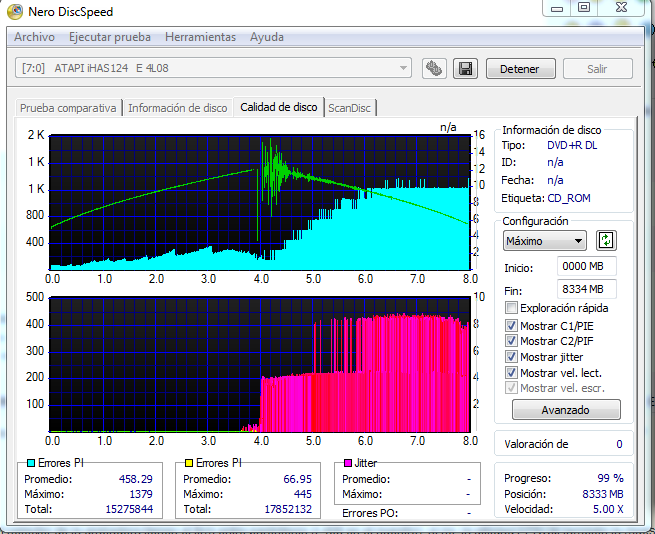
Task: Select the Información de disco tab
Action: [x=177, y=108]
